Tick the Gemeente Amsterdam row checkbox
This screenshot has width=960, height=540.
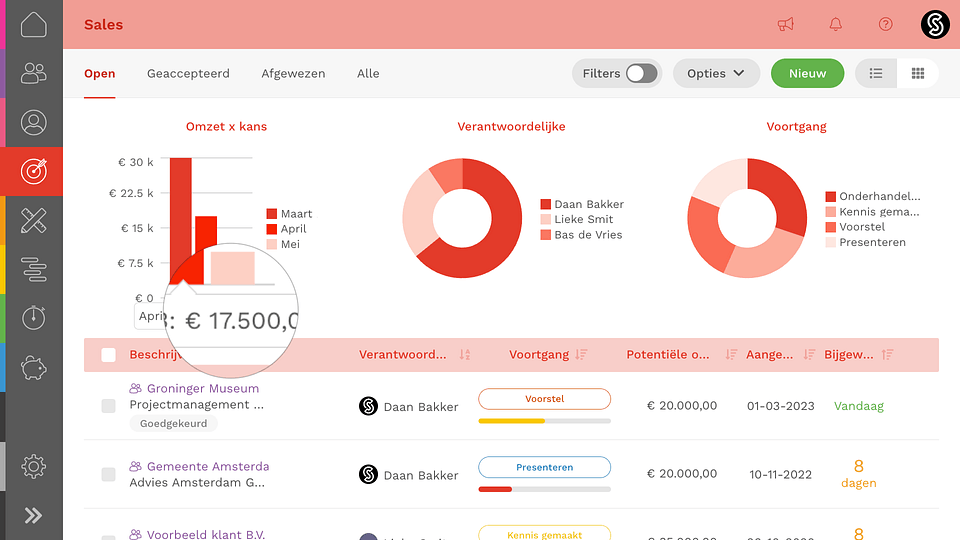pyautogui.click(x=108, y=474)
